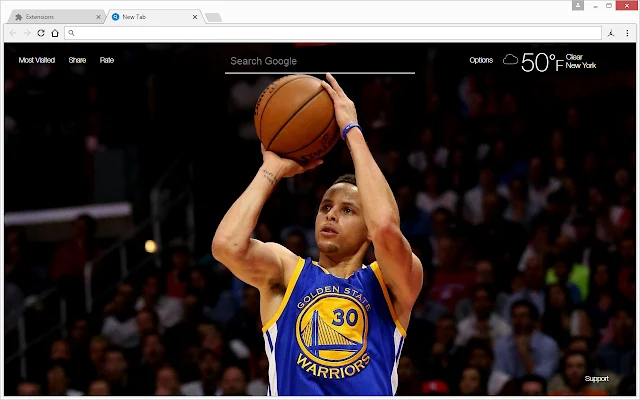Click the 50°F temperature reading

[542, 62]
